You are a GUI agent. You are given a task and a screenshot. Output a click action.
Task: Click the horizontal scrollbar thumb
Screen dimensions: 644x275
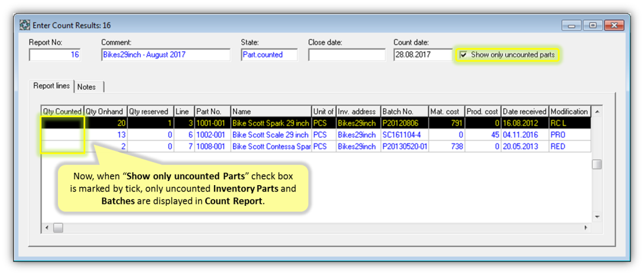point(58,227)
